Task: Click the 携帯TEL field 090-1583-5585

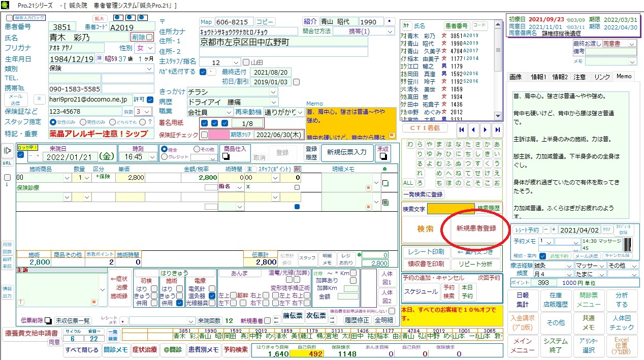Action: pyautogui.click(x=74, y=89)
